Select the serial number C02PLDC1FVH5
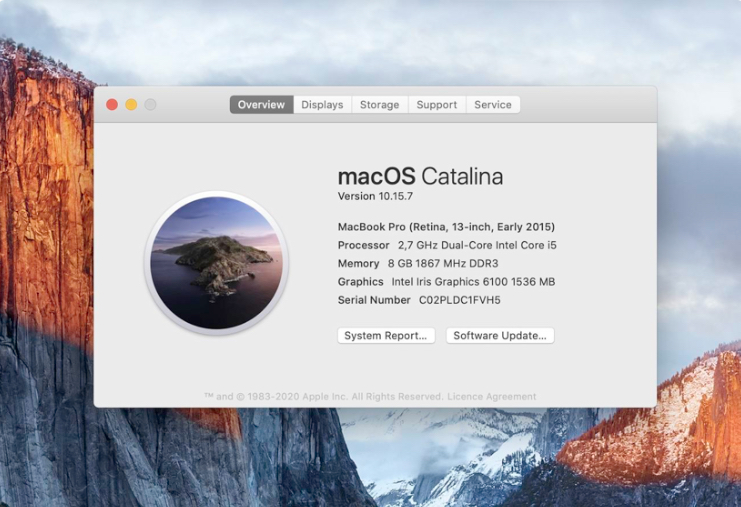 (x=460, y=300)
